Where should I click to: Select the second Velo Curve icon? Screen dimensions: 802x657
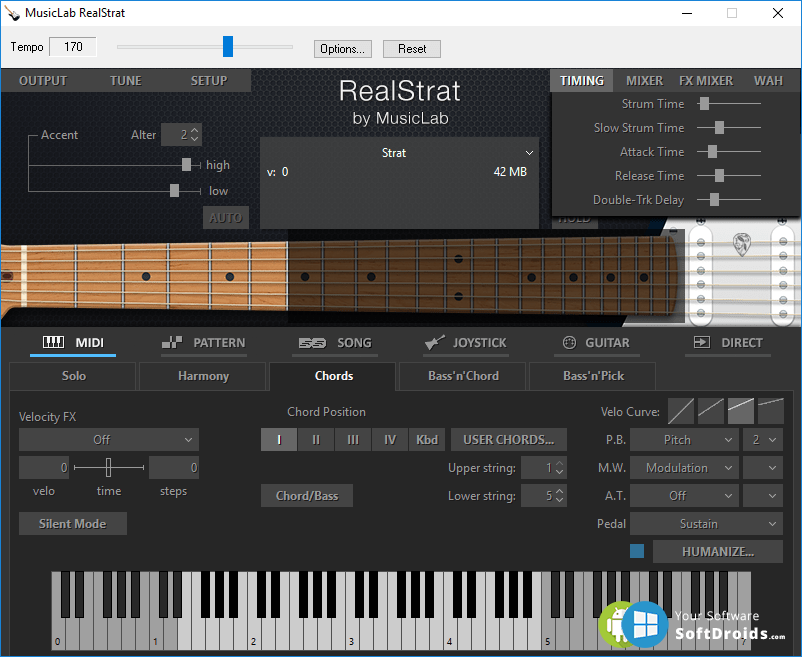pos(711,412)
